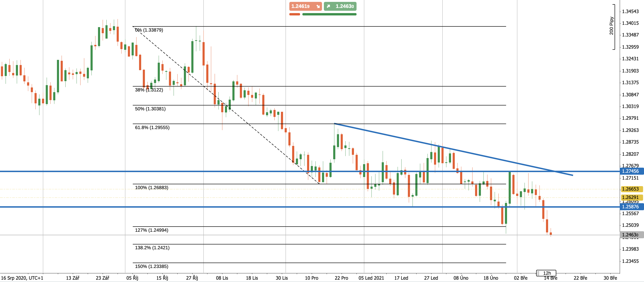Open the 12h timeframe selector
The height and width of the screenshot is (282, 644).
click(x=547, y=273)
